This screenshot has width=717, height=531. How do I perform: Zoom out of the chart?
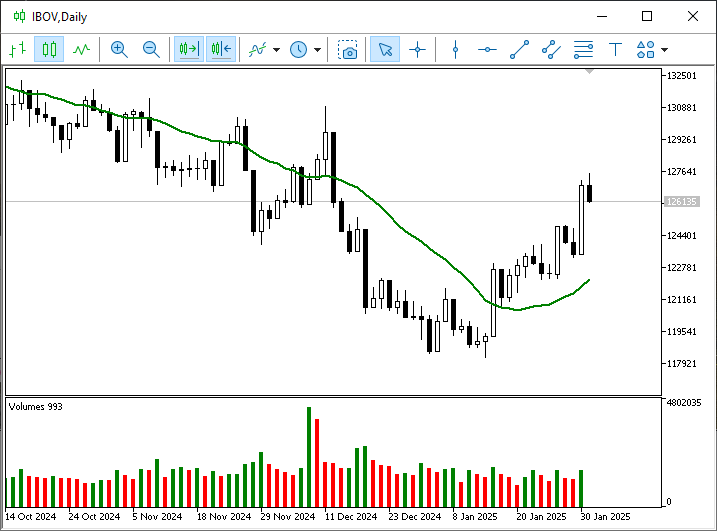[x=151, y=49]
